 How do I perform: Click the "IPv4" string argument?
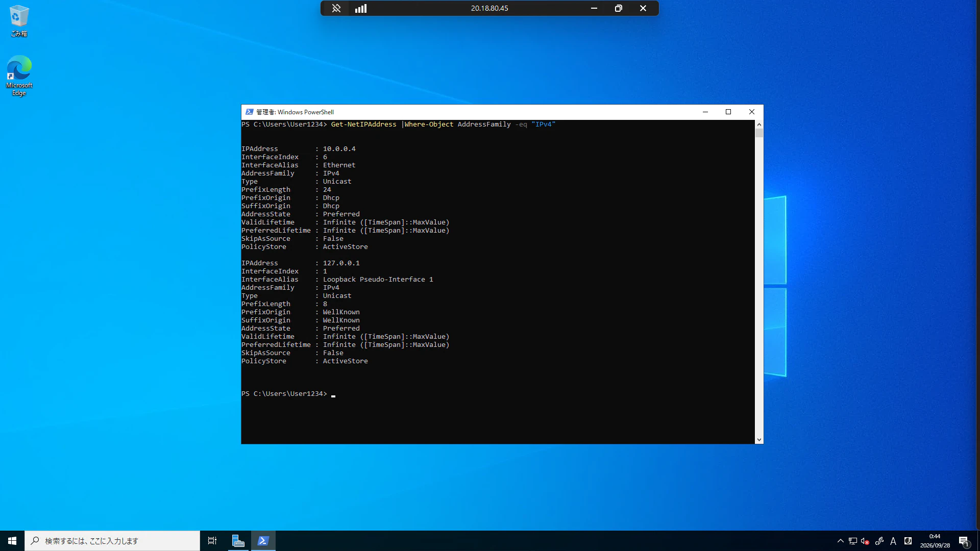[543, 124]
